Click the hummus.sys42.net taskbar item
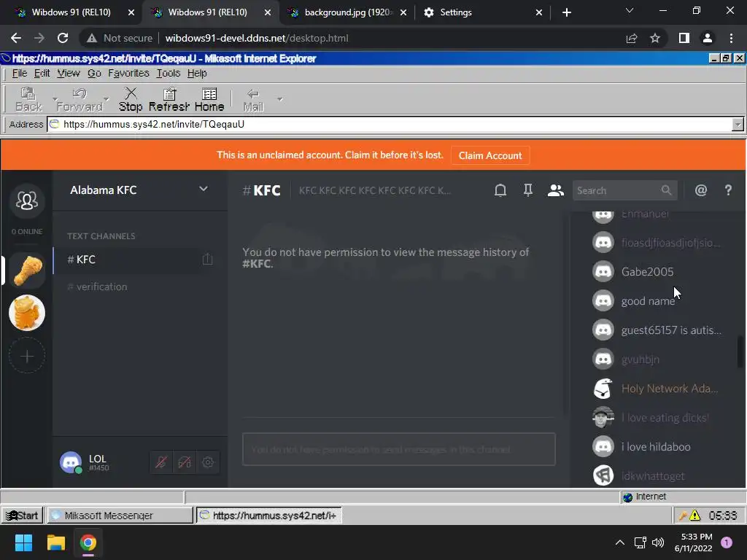Viewport: 747px width, 560px height. point(268,516)
